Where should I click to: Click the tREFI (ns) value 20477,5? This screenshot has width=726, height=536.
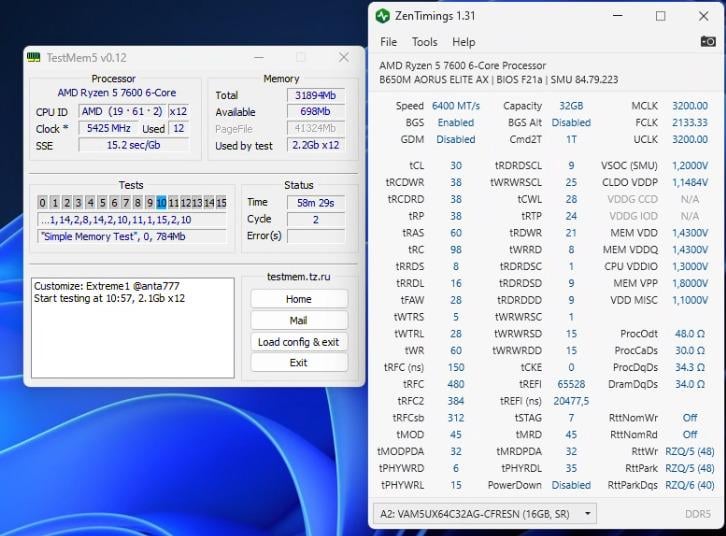coord(571,401)
